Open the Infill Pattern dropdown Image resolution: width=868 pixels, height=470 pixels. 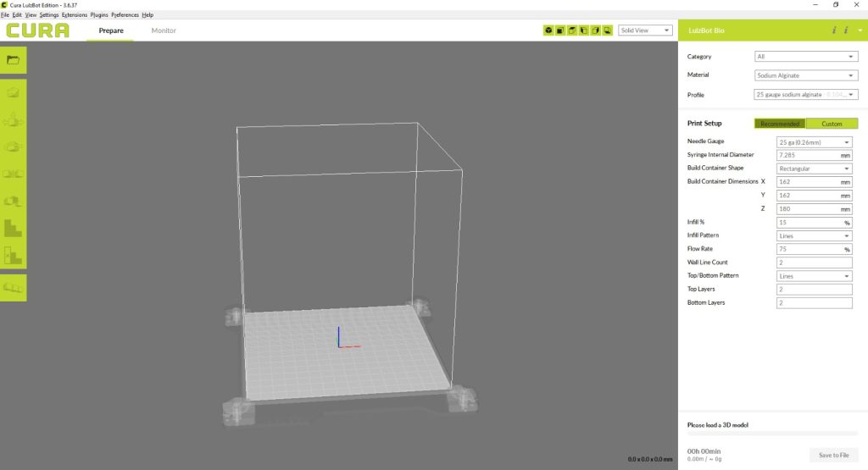click(815, 236)
